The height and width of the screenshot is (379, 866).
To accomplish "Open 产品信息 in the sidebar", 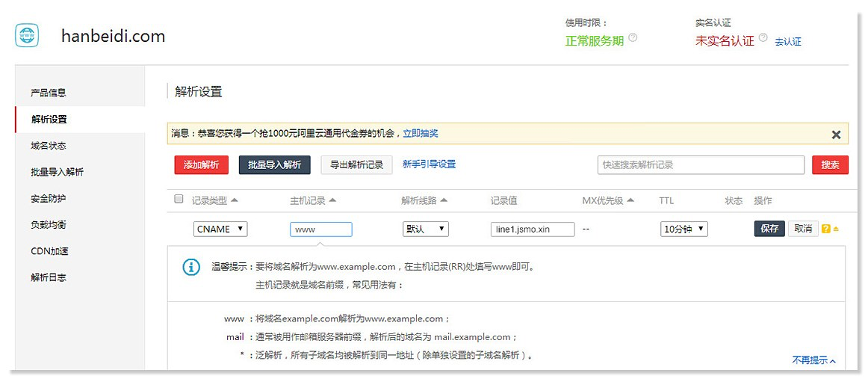I will pyautogui.click(x=49, y=93).
